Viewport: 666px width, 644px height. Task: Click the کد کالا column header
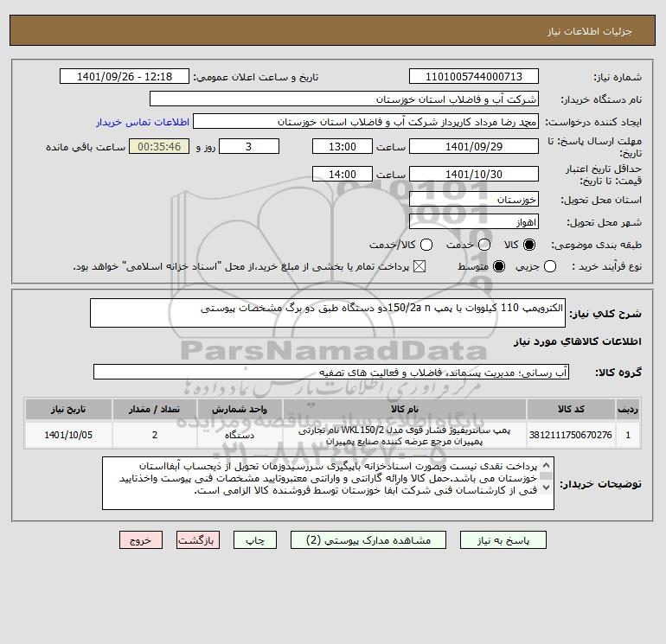tap(571, 409)
